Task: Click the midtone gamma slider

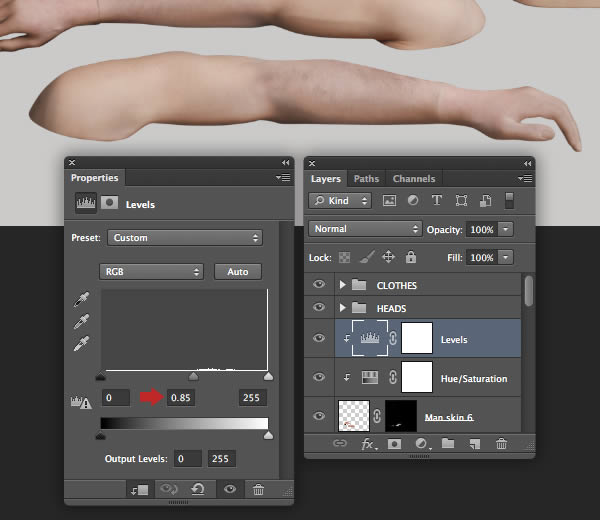Action: tap(194, 377)
